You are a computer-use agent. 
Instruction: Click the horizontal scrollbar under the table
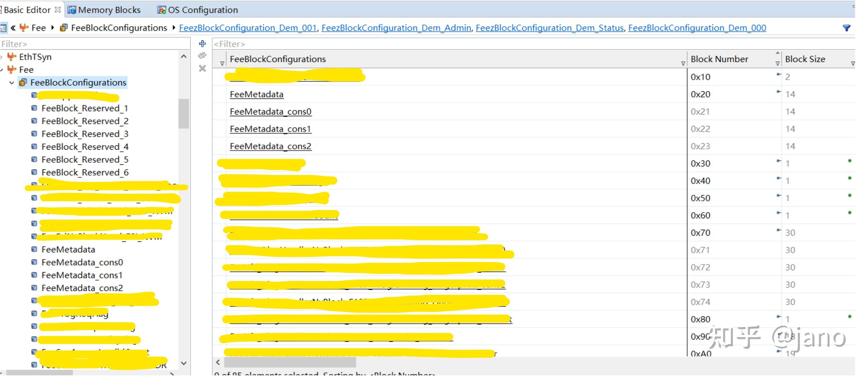[290, 362]
